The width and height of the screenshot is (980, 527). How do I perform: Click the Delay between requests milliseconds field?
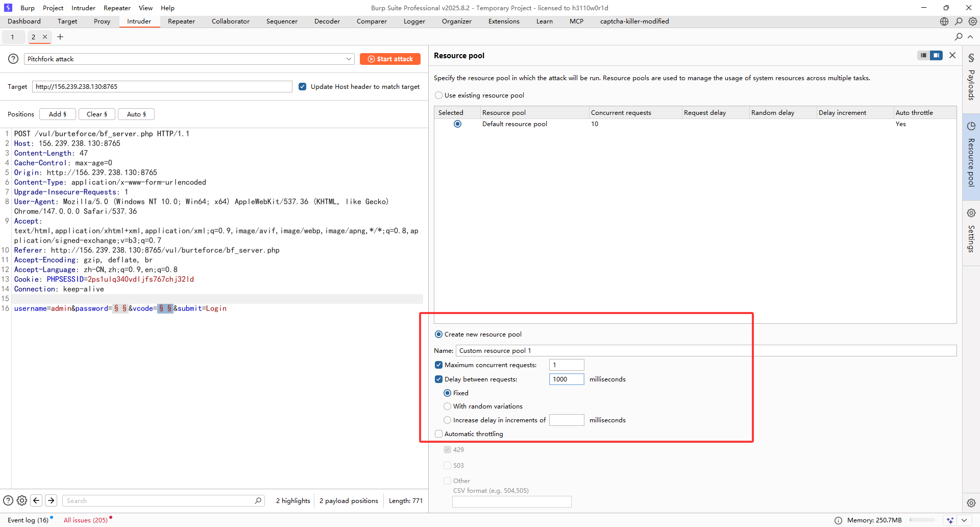click(566, 379)
